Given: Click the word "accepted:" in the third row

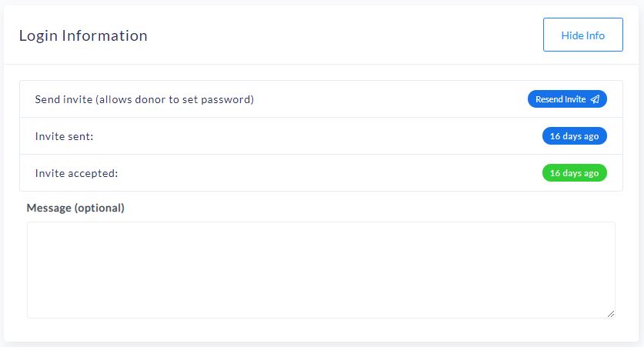Looking at the screenshot, I should (x=92, y=173).
